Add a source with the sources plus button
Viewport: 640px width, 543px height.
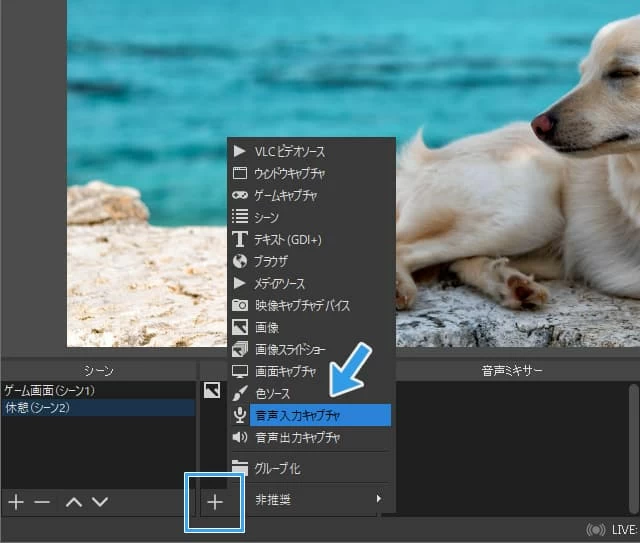coord(215,503)
